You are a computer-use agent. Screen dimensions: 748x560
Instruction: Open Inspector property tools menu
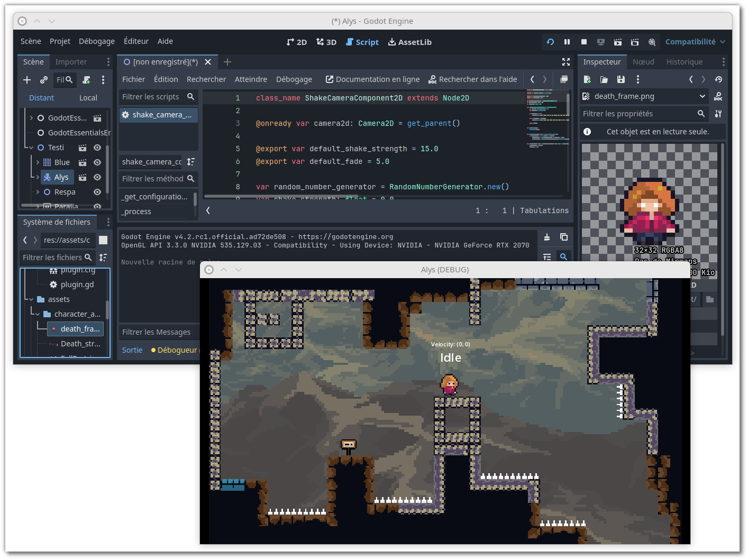(718, 114)
